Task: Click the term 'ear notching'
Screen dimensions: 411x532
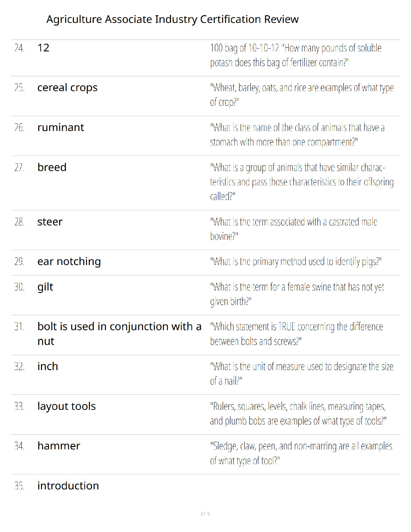Action: click(x=69, y=262)
